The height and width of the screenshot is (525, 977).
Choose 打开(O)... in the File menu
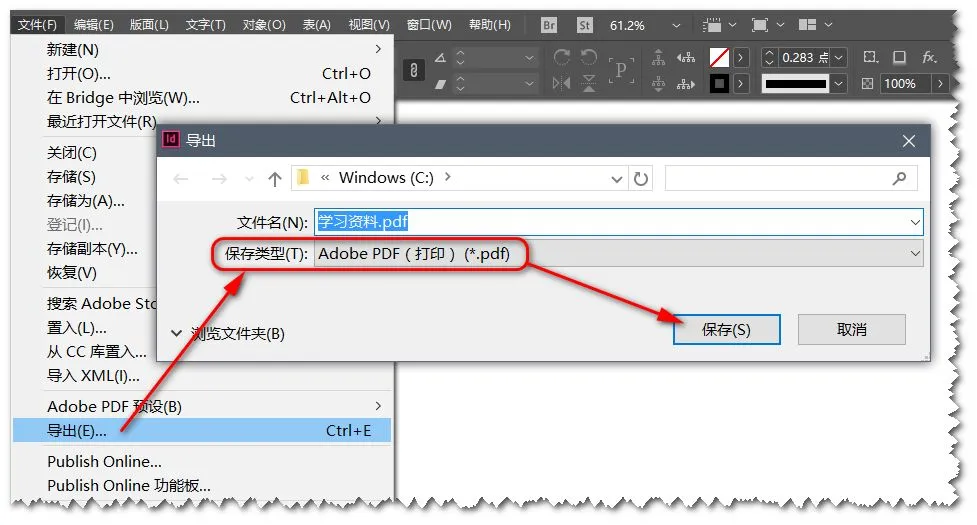click(x=201, y=73)
